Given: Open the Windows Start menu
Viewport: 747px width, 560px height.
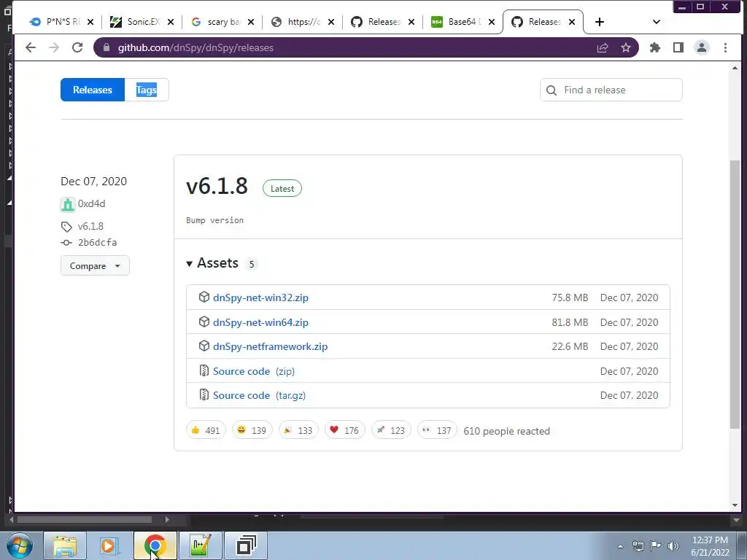Looking at the screenshot, I should click(x=20, y=545).
